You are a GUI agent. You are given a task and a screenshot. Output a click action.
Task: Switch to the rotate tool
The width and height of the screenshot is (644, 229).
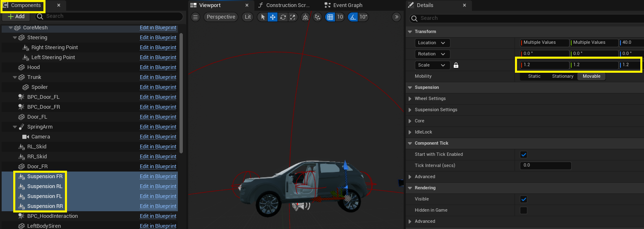pos(283,17)
